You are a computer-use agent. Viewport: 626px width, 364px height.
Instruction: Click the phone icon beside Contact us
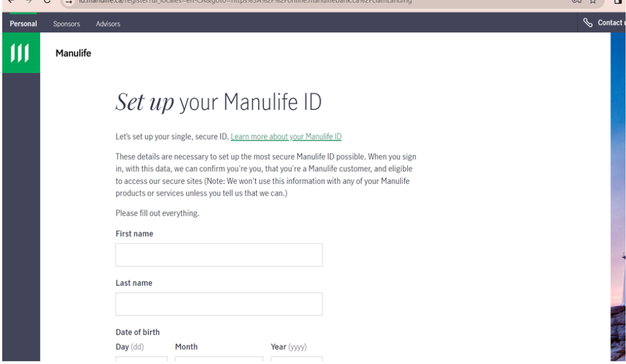[587, 23]
